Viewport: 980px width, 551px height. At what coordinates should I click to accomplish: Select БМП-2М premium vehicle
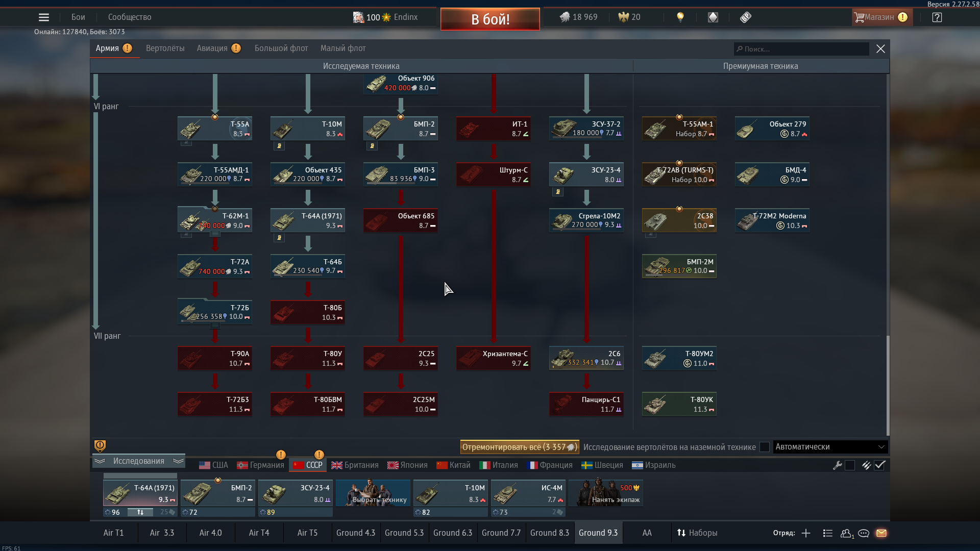pyautogui.click(x=679, y=266)
